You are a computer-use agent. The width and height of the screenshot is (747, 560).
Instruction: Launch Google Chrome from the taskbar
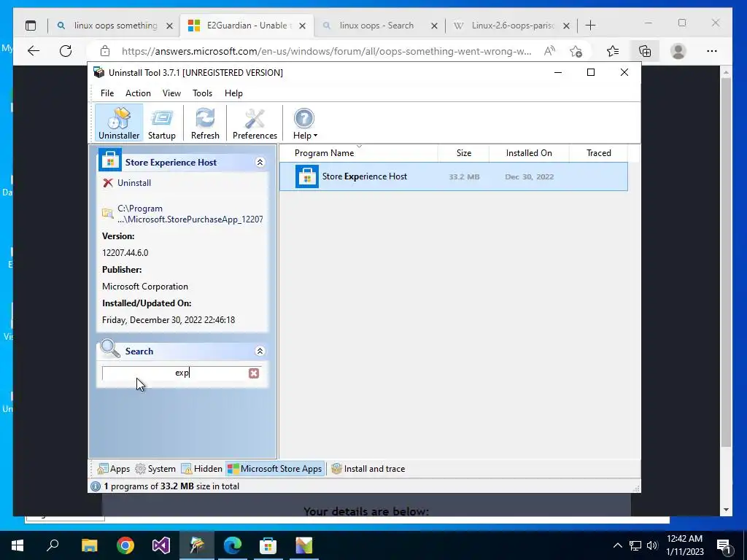point(125,545)
